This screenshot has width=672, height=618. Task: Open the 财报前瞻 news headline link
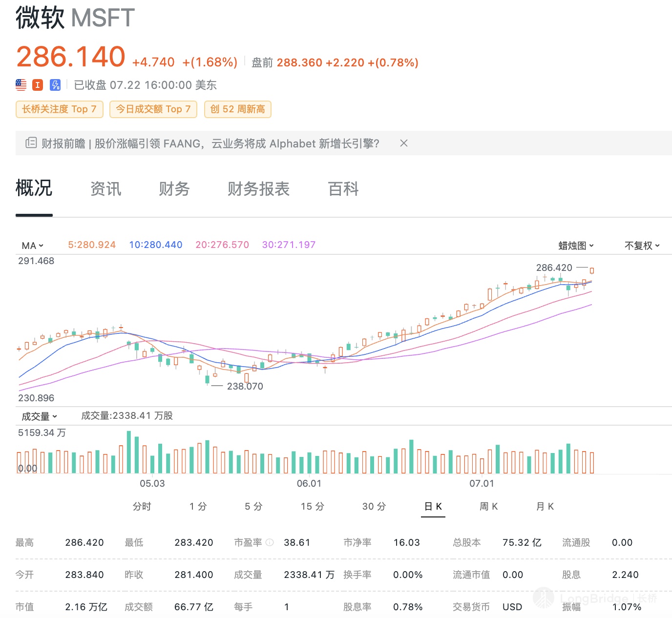click(210, 144)
